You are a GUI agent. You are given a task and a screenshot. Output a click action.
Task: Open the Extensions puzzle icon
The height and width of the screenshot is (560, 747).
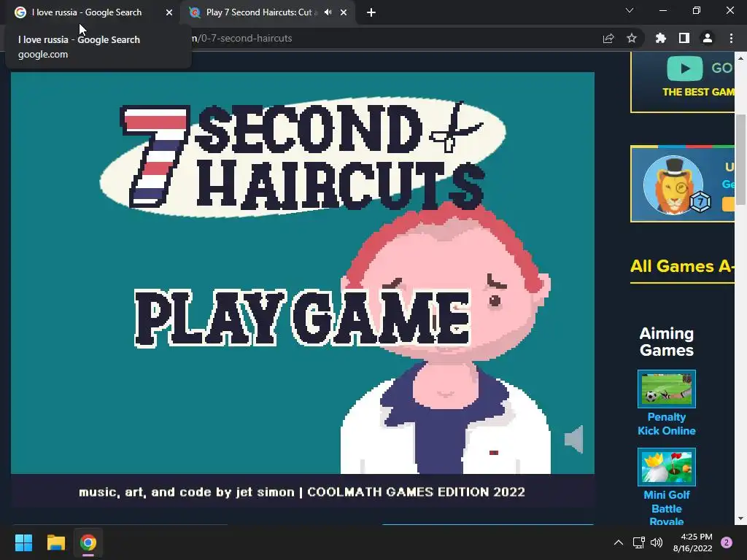(660, 38)
